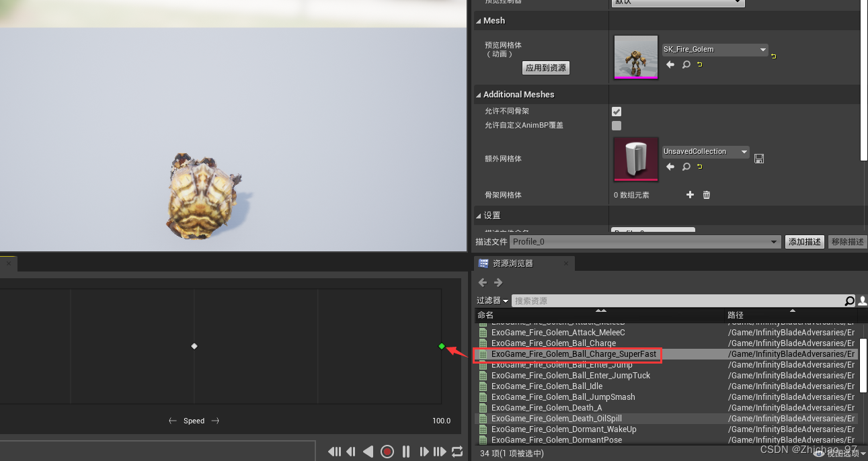Viewport: 868px width, 461px height.
Task: Collapse the Additional Meshes section
Action: [x=479, y=95]
